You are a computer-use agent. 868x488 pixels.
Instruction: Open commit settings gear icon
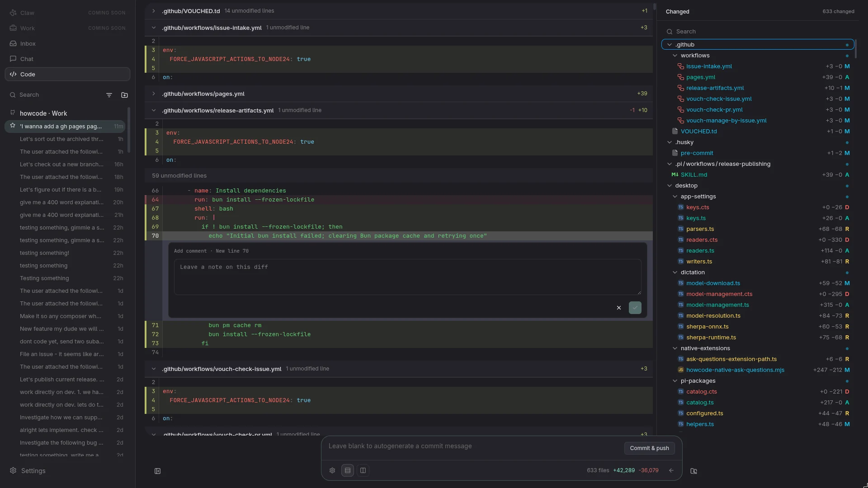pyautogui.click(x=332, y=470)
